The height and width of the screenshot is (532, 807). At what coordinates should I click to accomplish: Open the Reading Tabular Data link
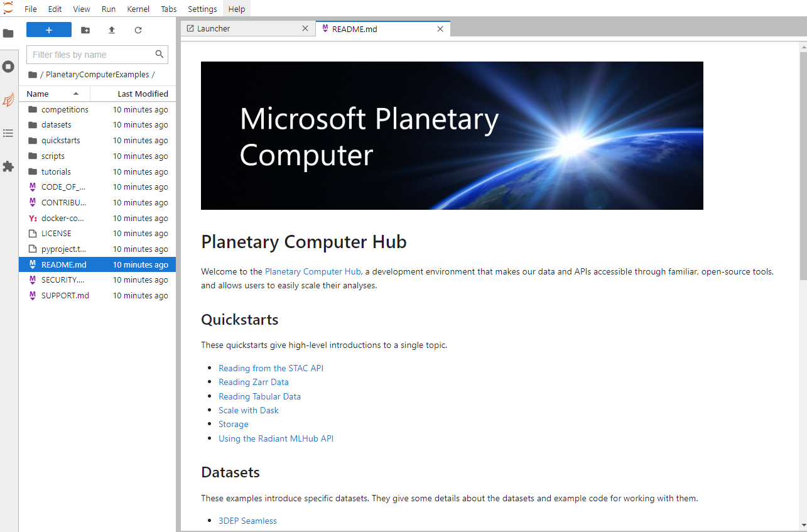tap(259, 396)
